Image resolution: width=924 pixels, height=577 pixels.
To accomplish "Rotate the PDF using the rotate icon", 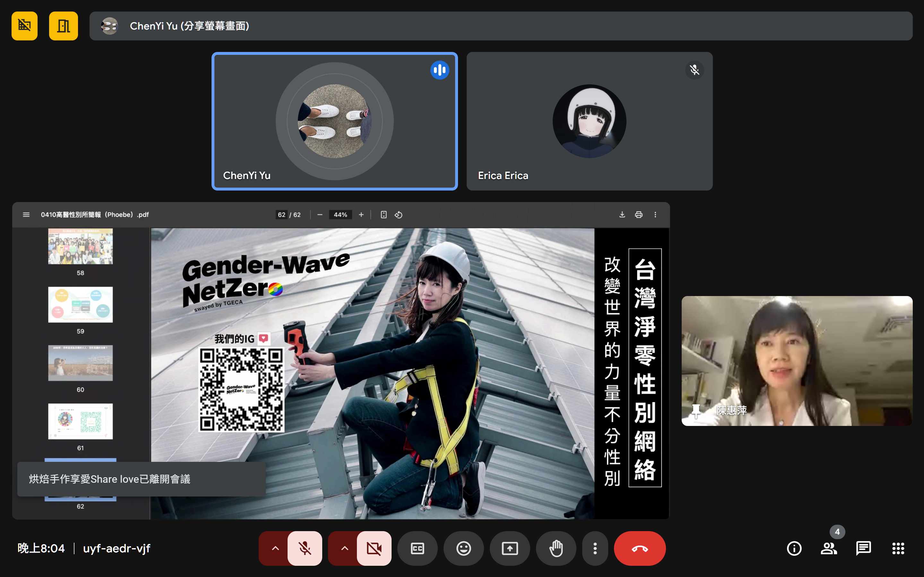I will coord(399,215).
